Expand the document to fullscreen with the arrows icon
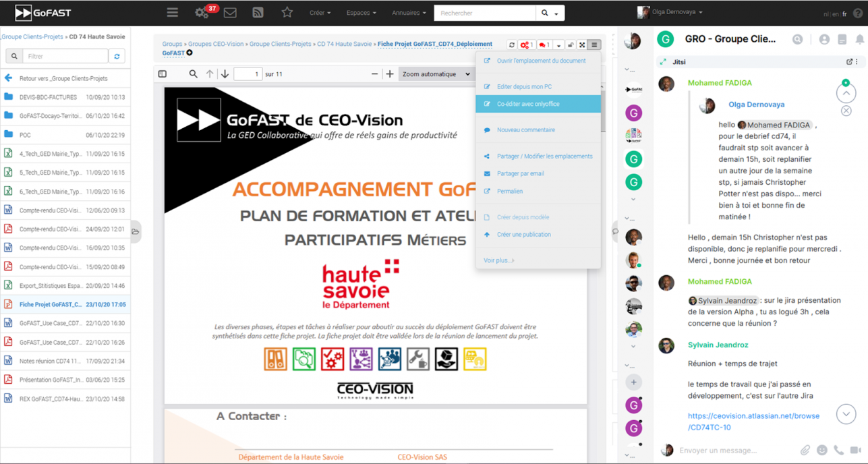 (581, 45)
